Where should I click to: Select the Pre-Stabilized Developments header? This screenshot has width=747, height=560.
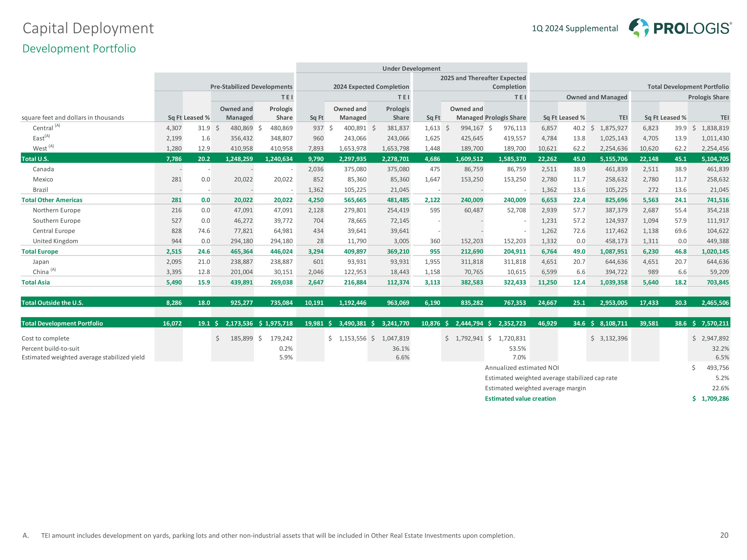click(x=251, y=87)
